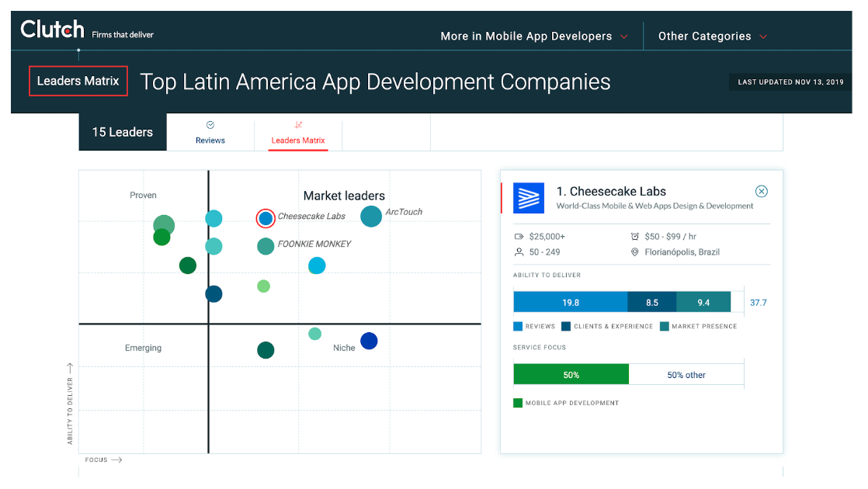The width and height of the screenshot is (868, 489).
Task: Click the light teal dot near Niche label
Action: coord(314,334)
